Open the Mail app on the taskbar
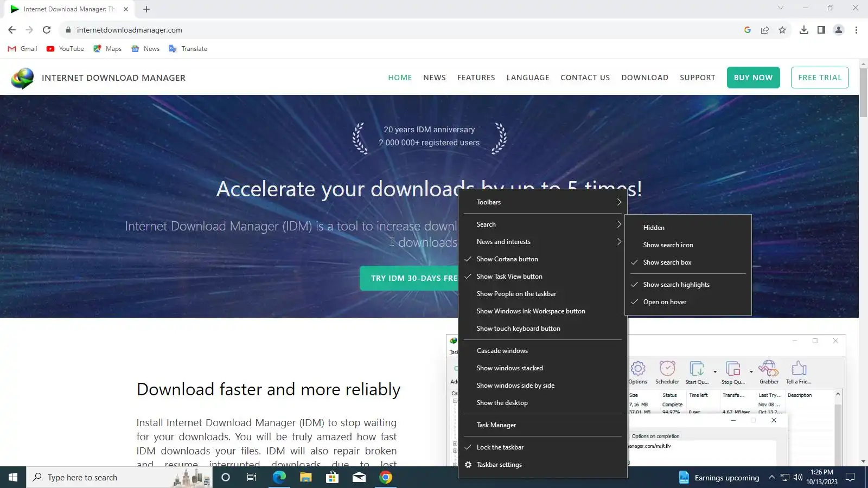The height and width of the screenshot is (488, 868). [359, 477]
